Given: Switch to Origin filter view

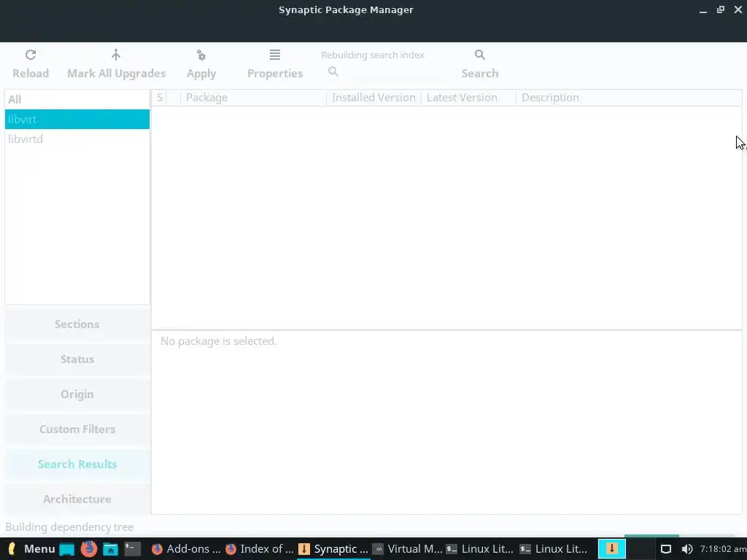Looking at the screenshot, I should point(77,394).
